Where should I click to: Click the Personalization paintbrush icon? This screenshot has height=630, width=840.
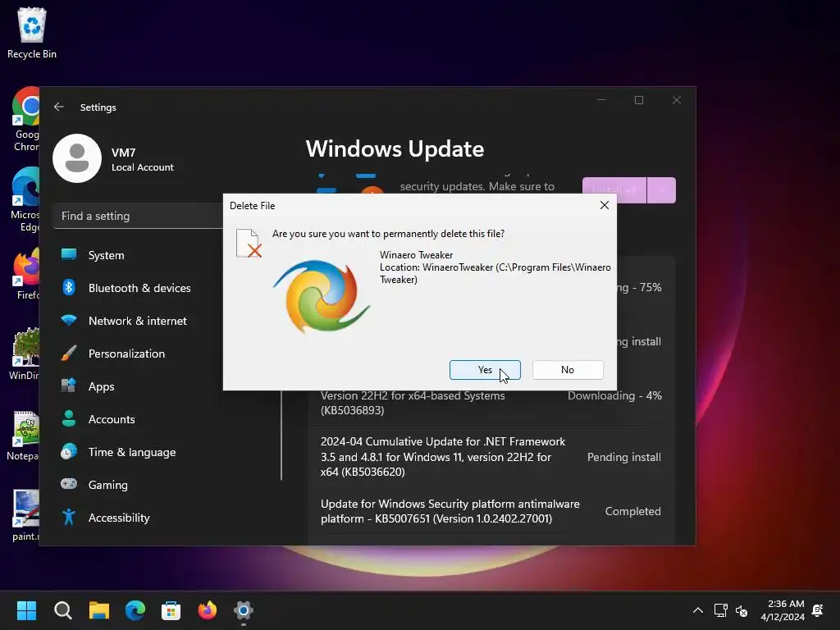pyautogui.click(x=69, y=353)
